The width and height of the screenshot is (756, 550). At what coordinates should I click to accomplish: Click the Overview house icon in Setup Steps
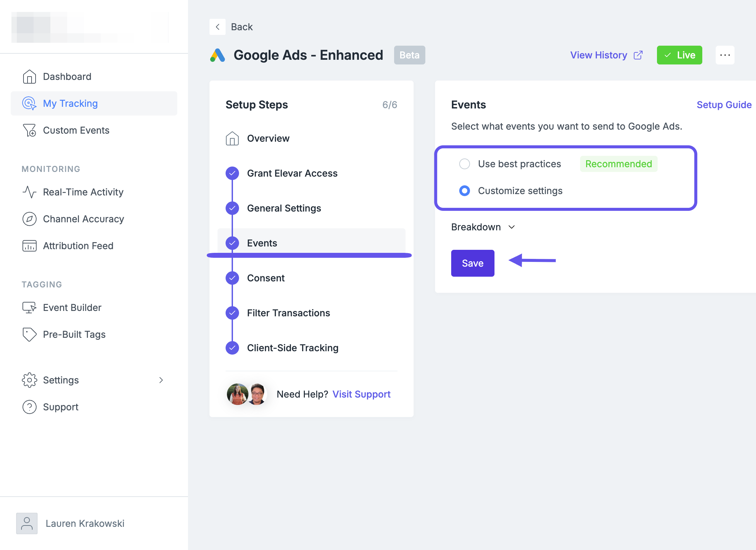click(x=232, y=138)
